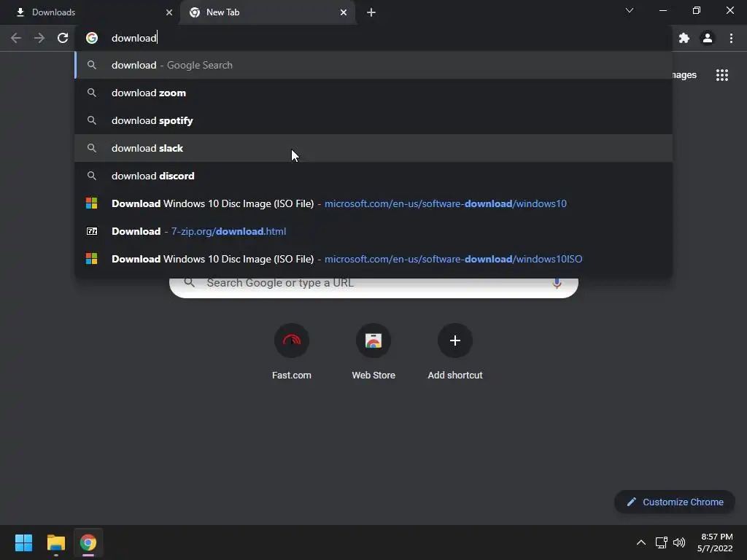Select 'download - Google Search' suggestion
Image resolution: width=747 pixels, height=560 pixels.
click(x=373, y=65)
